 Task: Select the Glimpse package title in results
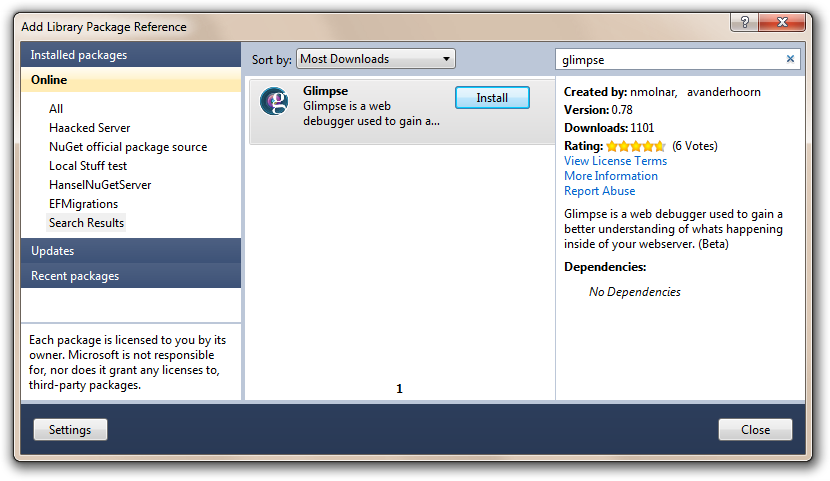click(326, 90)
